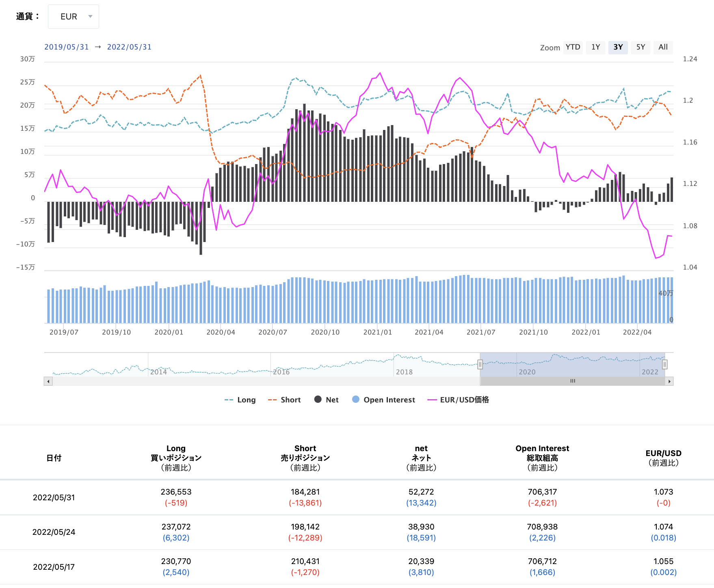Image resolution: width=714 pixels, height=588 pixels.
Task: Toggle the Long series in legend
Action: coord(240,400)
